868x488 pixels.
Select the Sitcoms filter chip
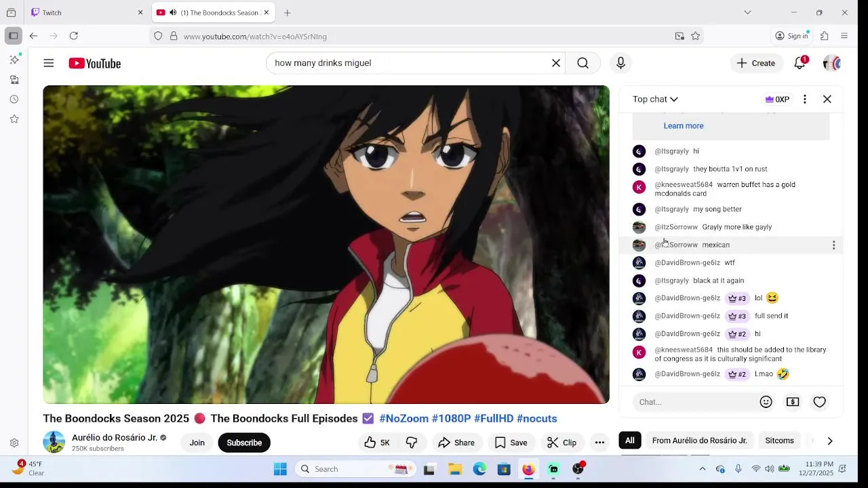[x=779, y=441]
